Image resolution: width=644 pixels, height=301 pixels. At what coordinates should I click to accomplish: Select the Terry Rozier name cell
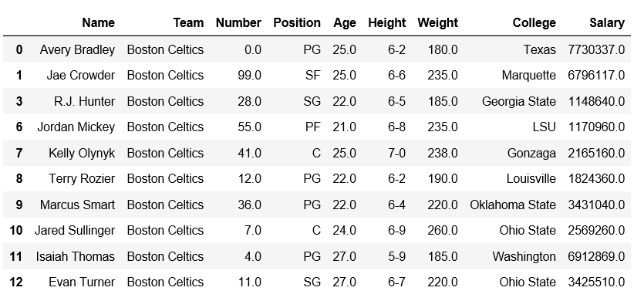pos(82,179)
